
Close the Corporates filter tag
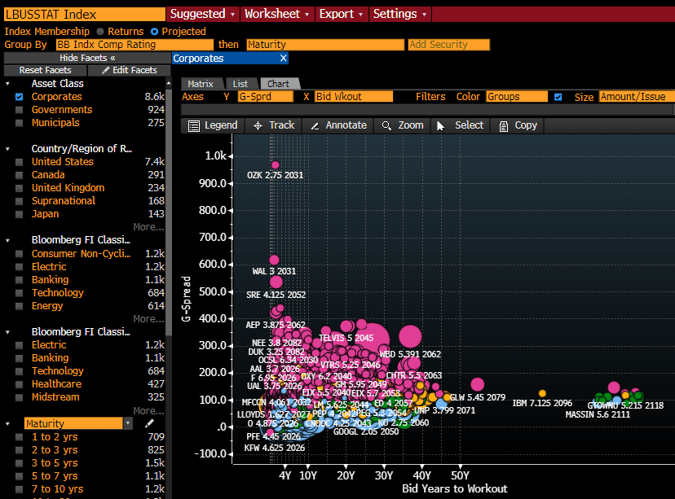[x=283, y=58]
